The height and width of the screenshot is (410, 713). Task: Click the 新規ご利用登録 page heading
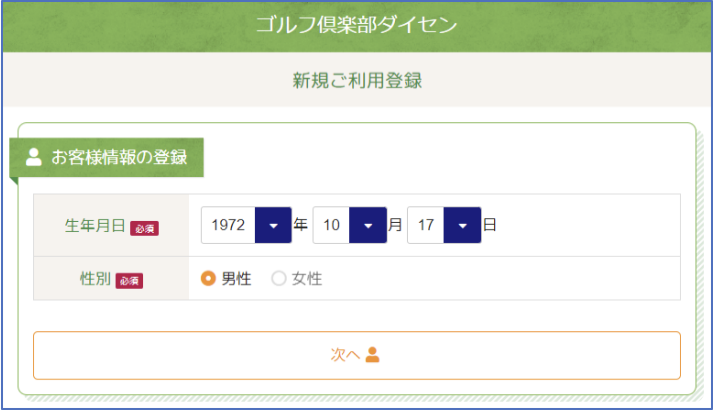click(356, 80)
